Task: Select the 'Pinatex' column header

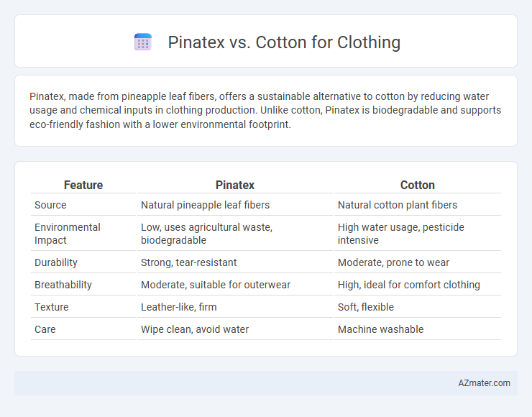Action: click(235, 185)
